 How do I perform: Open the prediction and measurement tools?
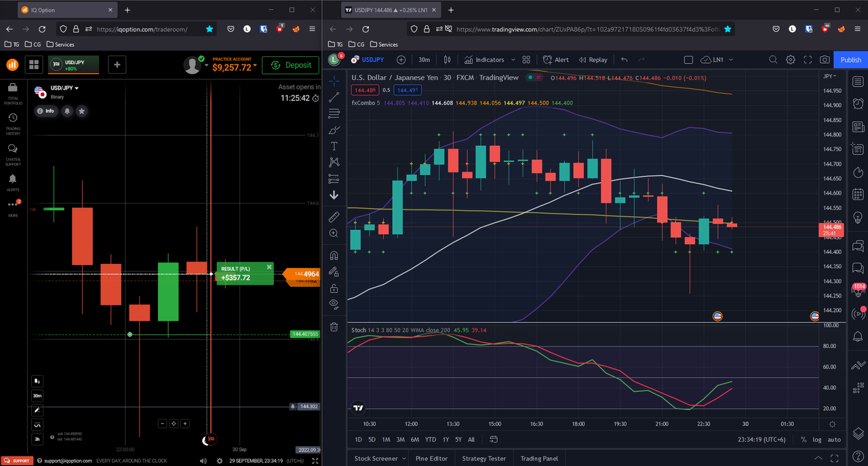[334, 179]
